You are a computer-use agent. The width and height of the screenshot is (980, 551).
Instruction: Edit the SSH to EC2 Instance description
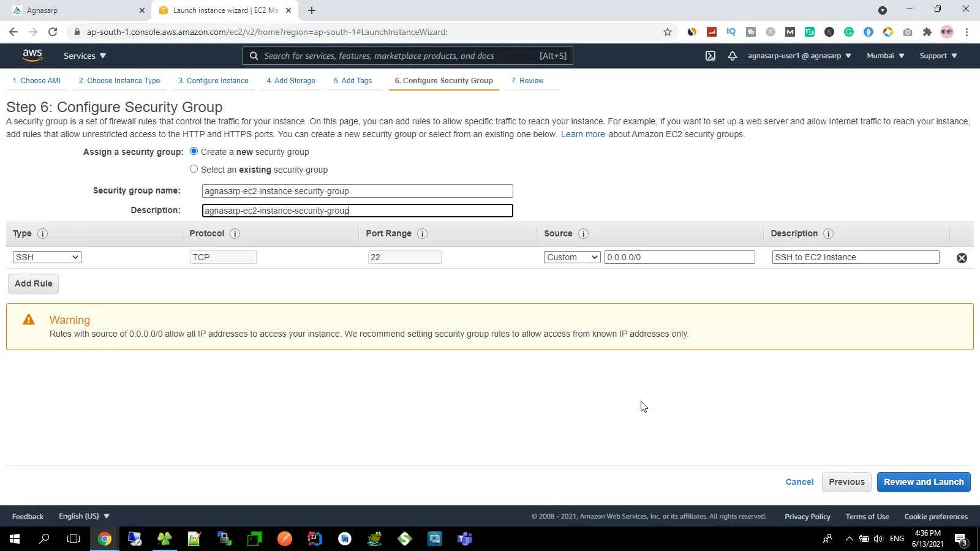coord(856,257)
